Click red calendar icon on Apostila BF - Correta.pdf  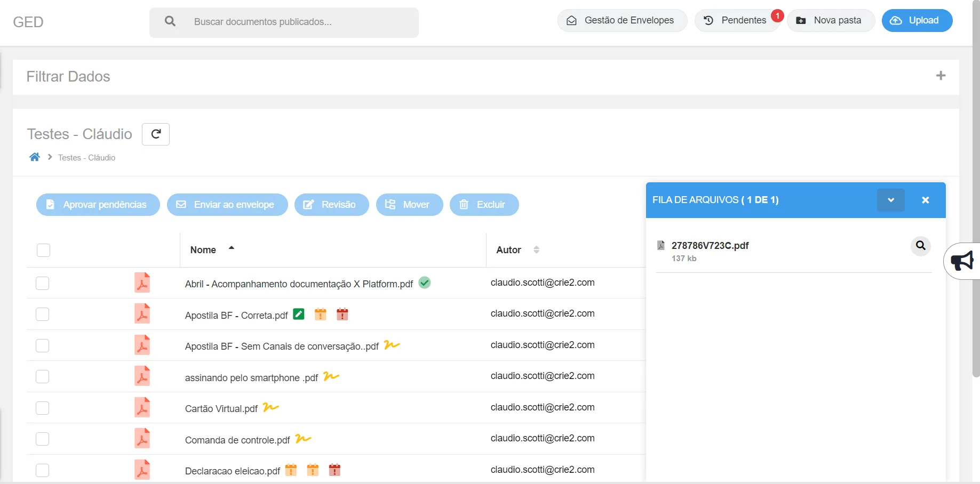[x=342, y=314]
